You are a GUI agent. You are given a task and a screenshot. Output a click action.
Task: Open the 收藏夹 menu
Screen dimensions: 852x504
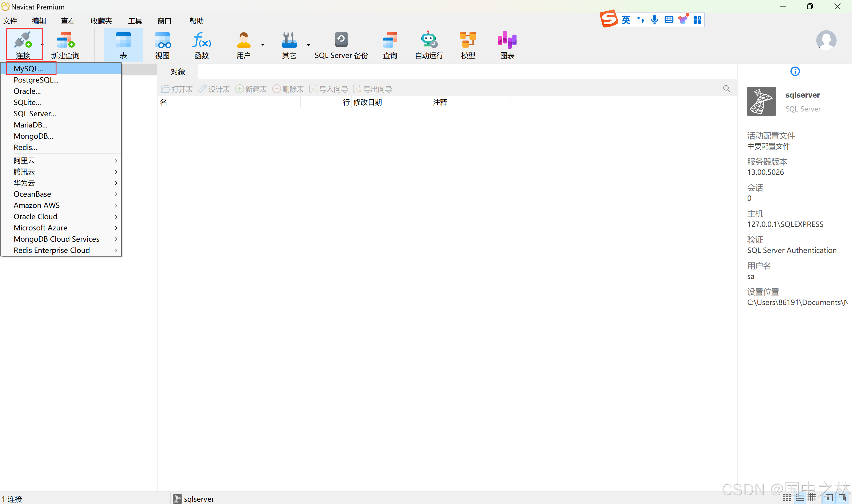(x=101, y=21)
